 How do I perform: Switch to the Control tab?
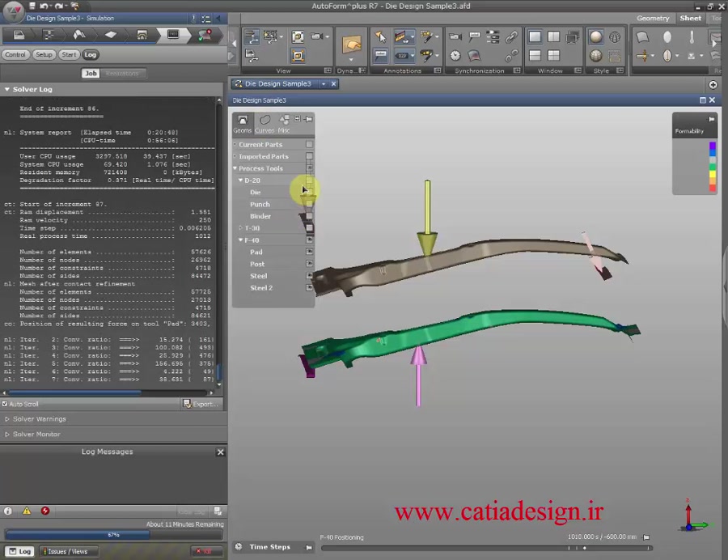tap(15, 55)
